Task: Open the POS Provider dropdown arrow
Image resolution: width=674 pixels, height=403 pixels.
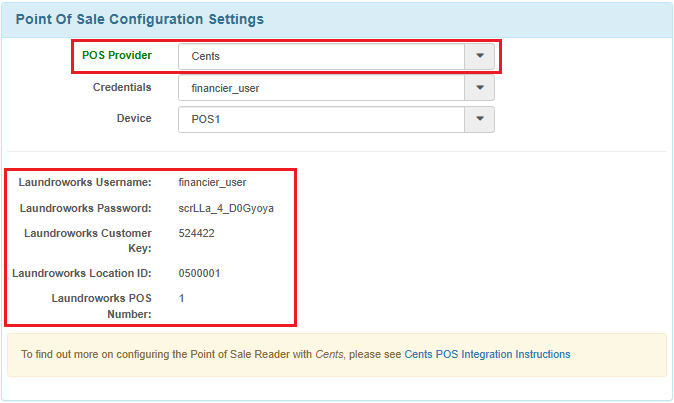Action: coord(479,56)
